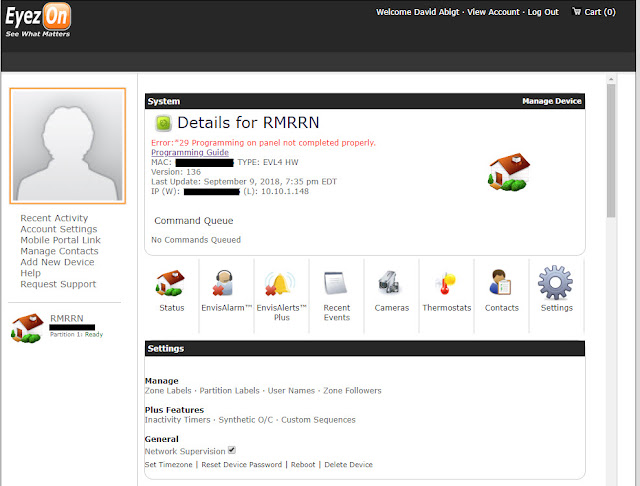Open the Thermostats icon
Viewport: 640px width, 486px height.
tap(446, 283)
